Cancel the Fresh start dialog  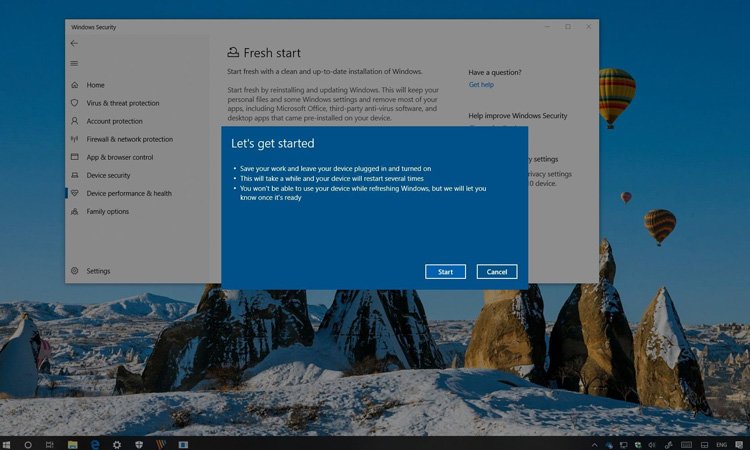[x=497, y=272]
